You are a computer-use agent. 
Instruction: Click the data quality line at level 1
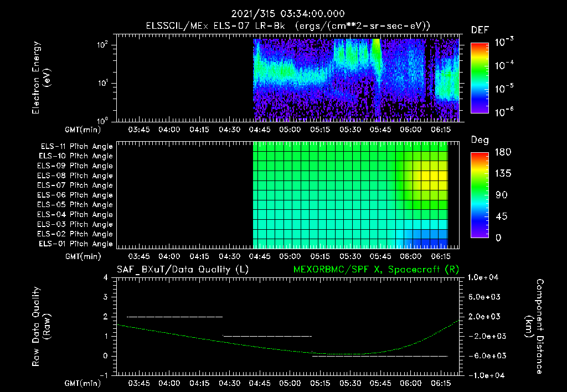point(267,336)
